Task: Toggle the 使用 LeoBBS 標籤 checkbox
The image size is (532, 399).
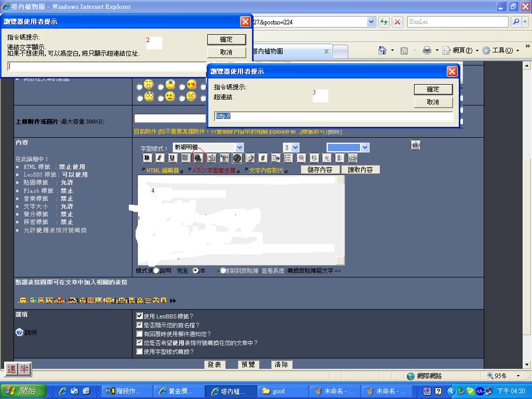Action: click(x=139, y=316)
